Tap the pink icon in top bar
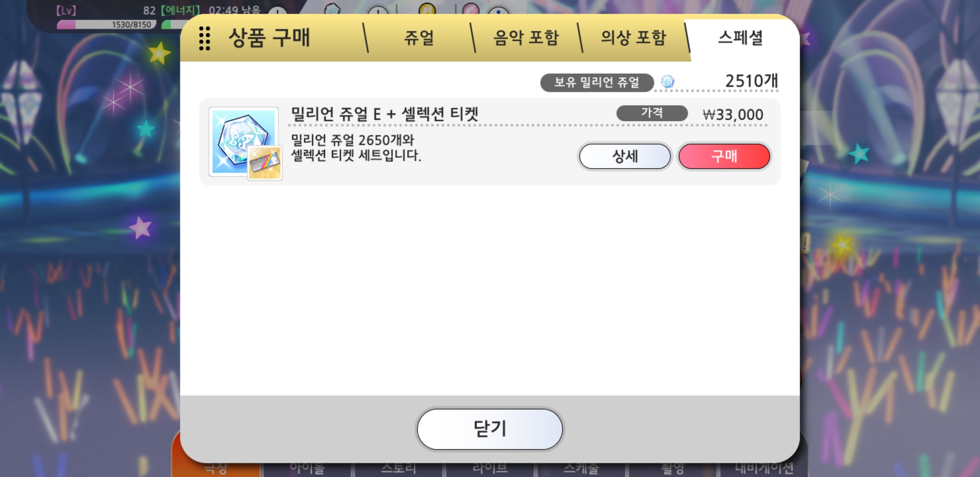 (x=471, y=8)
